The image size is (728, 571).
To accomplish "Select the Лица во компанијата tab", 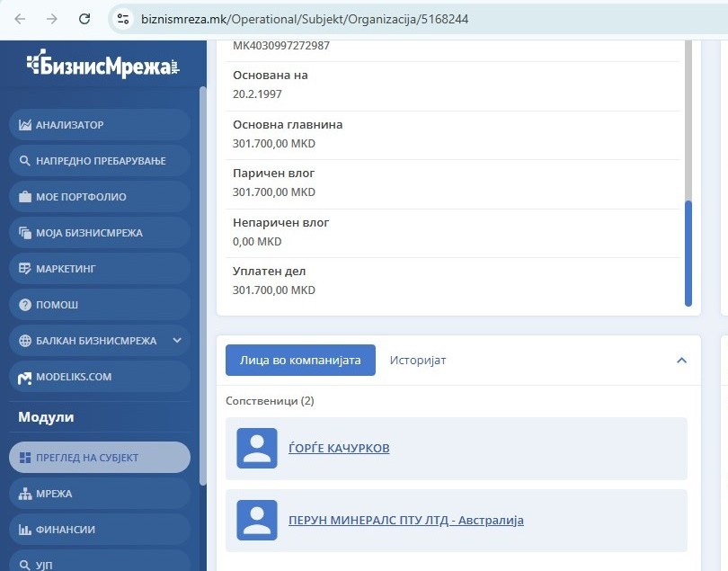I will [x=300, y=361].
